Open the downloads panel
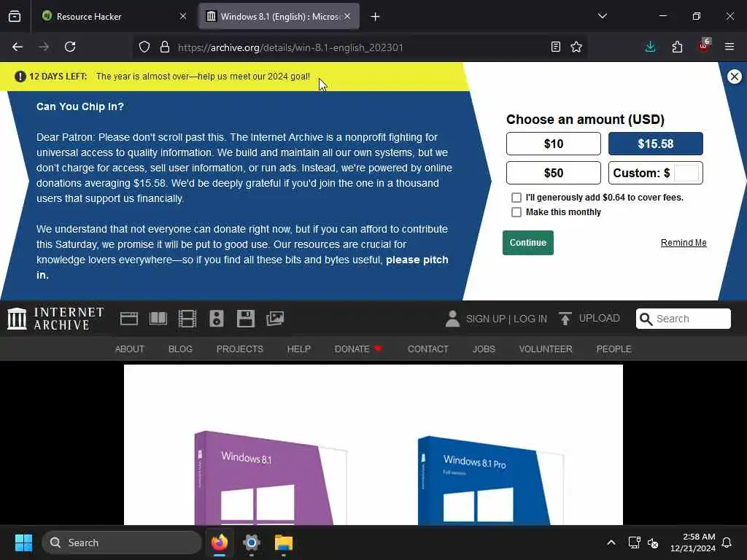This screenshot has width=747, height=560. (x=650, y=47)
